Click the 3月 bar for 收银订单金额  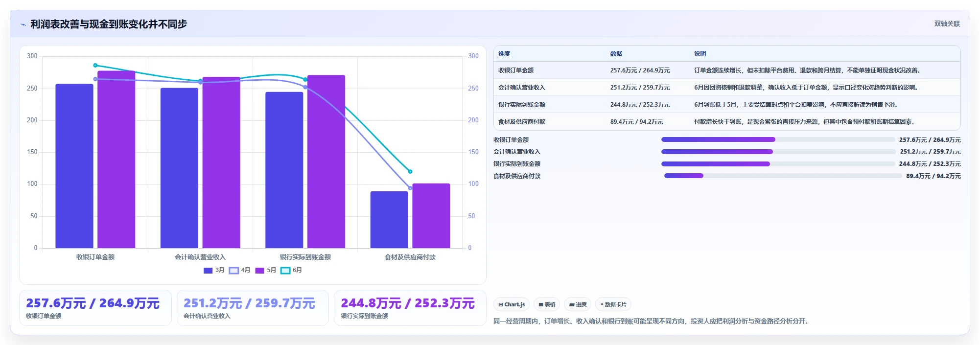click(x=74, y=166)
